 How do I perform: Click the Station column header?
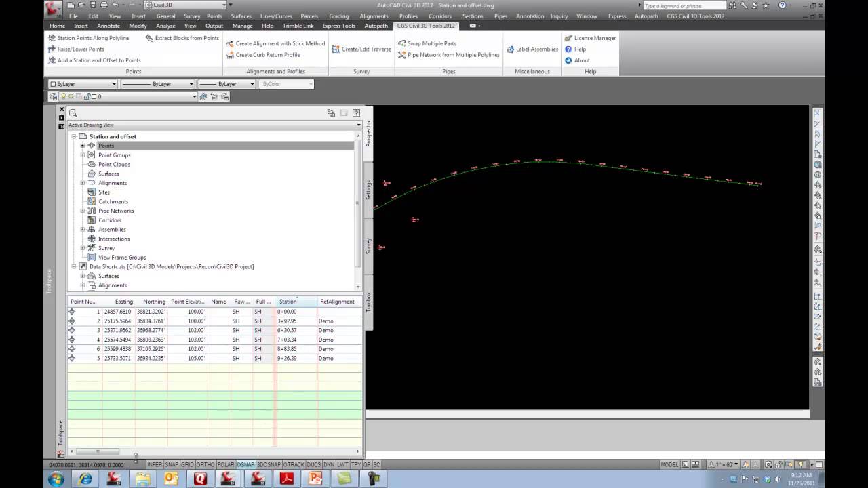[296, 302]
